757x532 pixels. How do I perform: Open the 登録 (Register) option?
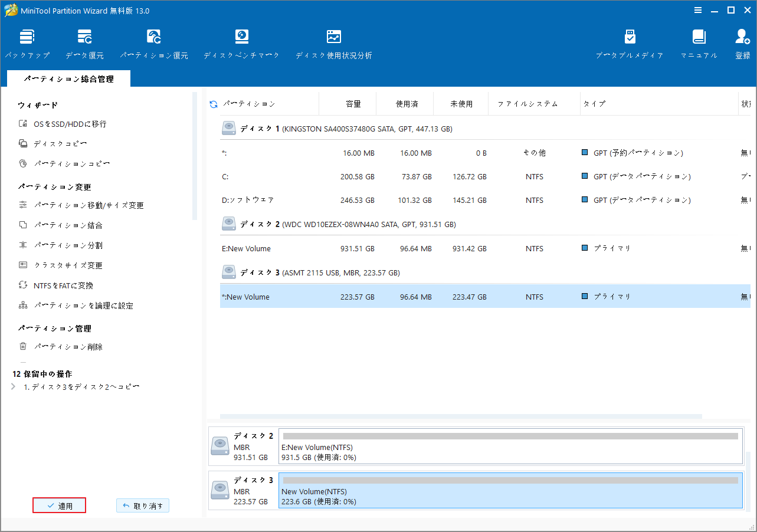click(742, 42)
